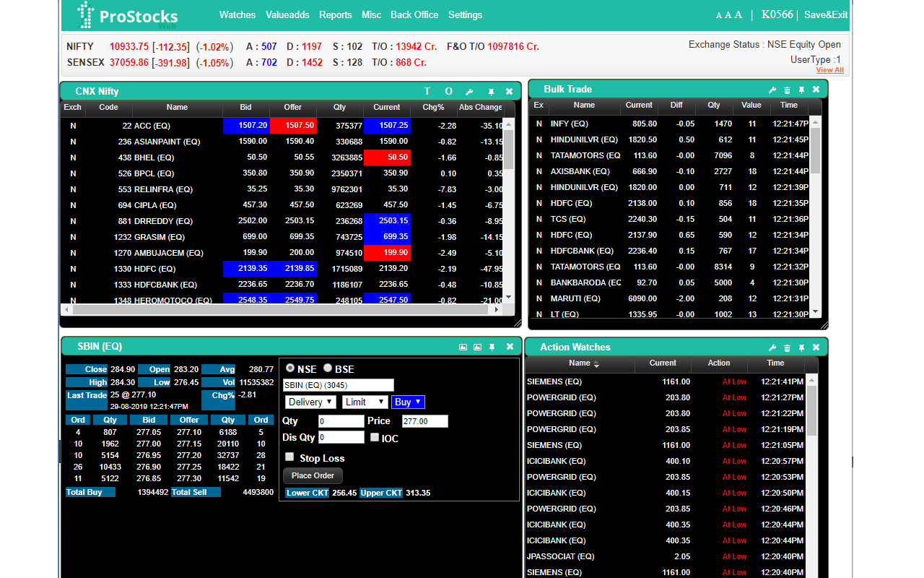The height and width of the screenshot is (578, 924).
Task: Click the Time column header in Bulk Trade
Action: tap(789, 105)
